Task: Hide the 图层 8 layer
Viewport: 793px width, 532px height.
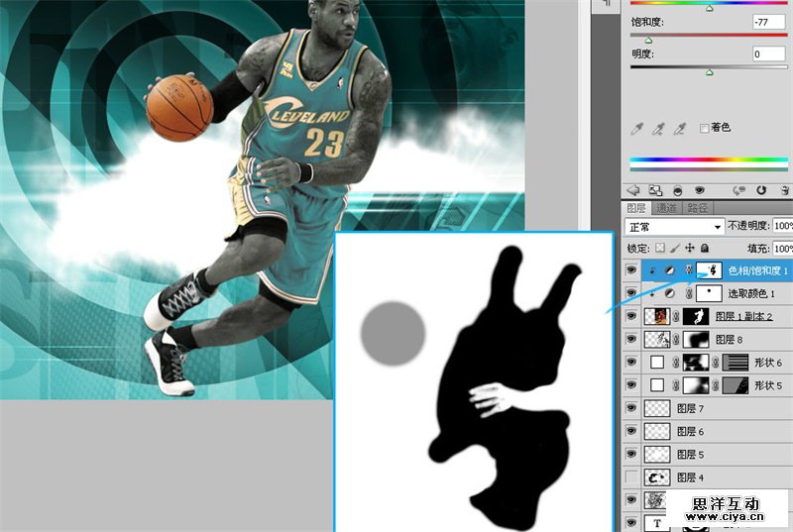Action: [x=632, y=339]
